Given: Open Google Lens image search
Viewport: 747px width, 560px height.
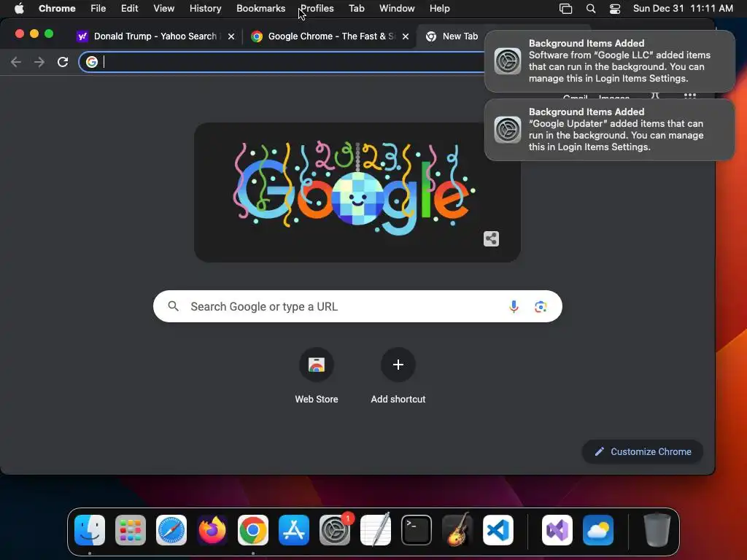Looking at the screenshot, I should pos(541,307).
